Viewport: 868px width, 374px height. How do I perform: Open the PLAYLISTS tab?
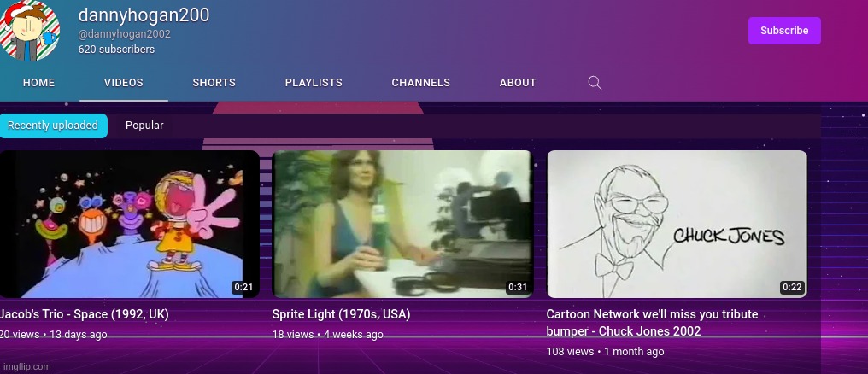(314, 83)
